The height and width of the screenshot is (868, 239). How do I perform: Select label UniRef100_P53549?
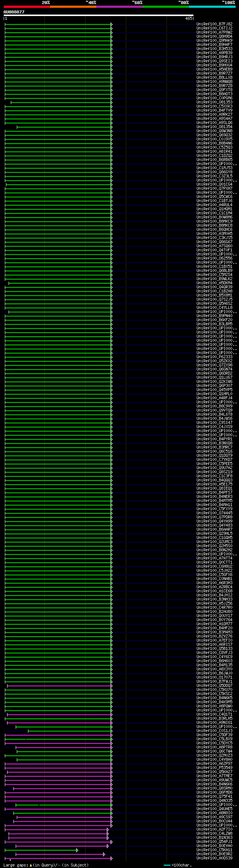coord(214,768)
